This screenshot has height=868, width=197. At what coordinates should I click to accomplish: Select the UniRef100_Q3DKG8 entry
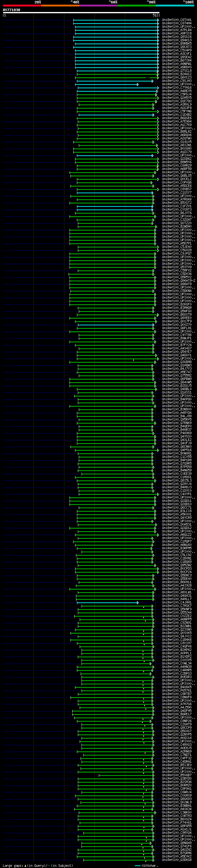[x=177, y=860]
